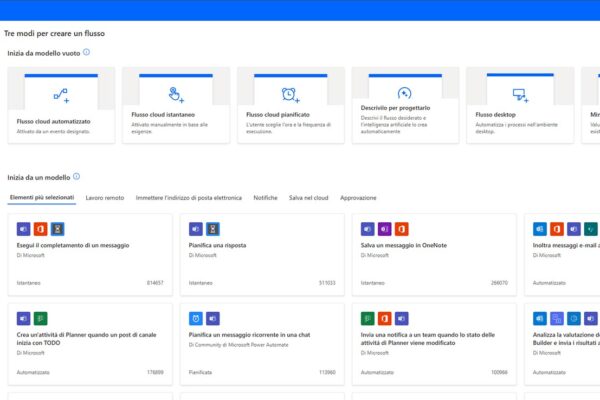The image size is (600, 400).
Task: Click the desktop flow monitor icon
Action: click(520, 95)
